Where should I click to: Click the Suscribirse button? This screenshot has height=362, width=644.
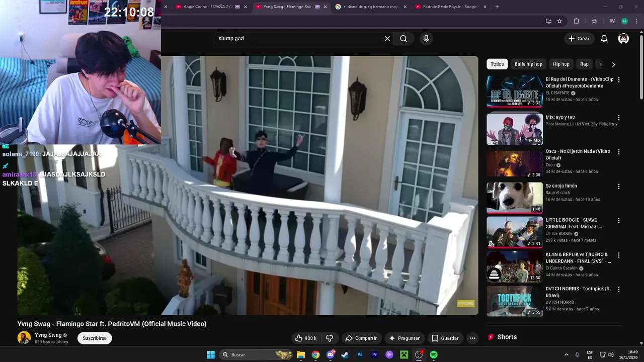click(x=95, y=338)
